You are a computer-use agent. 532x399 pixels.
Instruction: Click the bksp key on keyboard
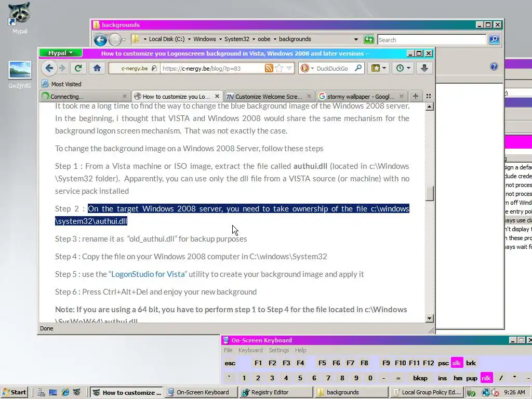point(420,378)
